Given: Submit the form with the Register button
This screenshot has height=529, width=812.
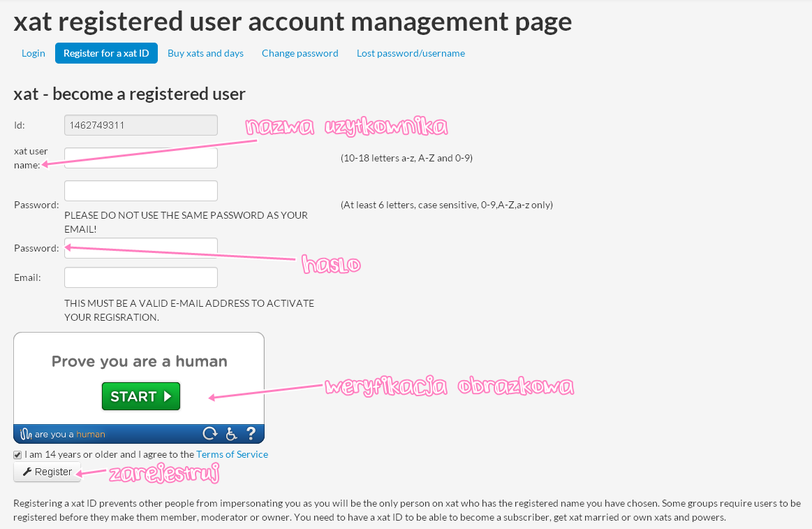Looking at the screenshot, I should click(47, 472).
